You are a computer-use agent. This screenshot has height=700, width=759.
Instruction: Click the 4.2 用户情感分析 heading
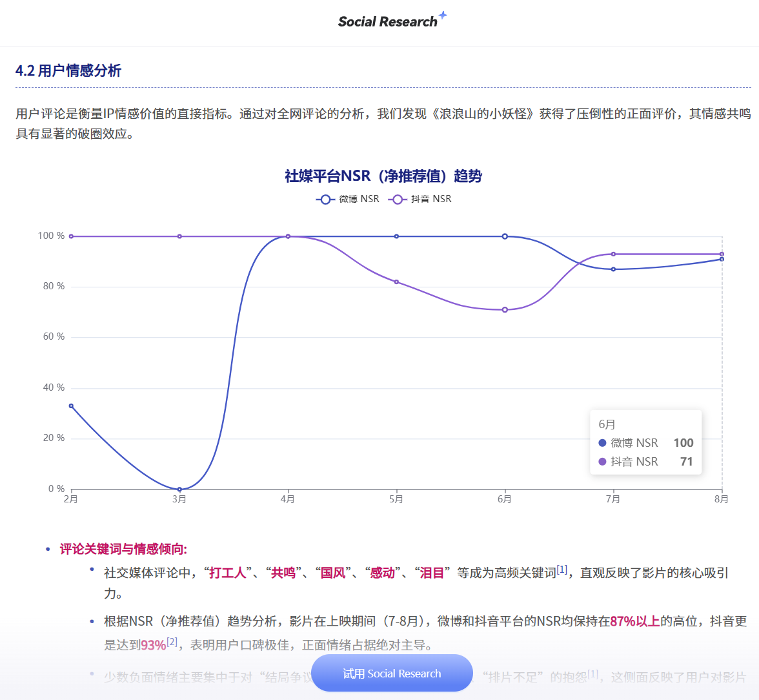pos(68,71)
